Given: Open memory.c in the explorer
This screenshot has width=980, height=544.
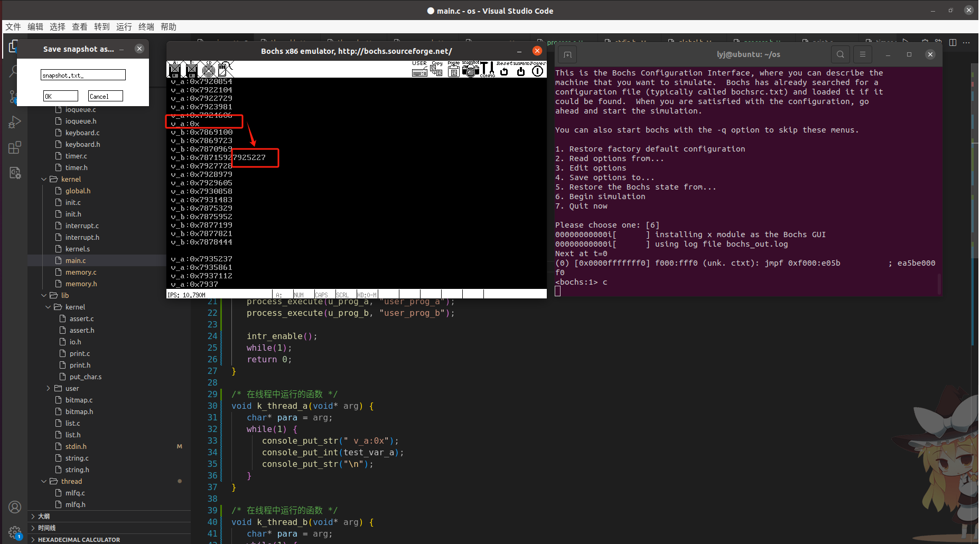Looking at the screenshot, I should pyautogui.click(x=81, y=272).
